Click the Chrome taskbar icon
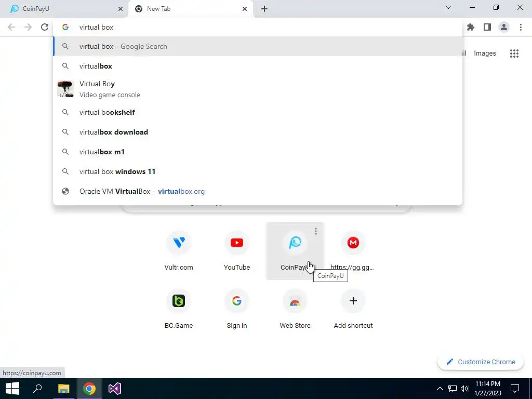 [89, 389]
